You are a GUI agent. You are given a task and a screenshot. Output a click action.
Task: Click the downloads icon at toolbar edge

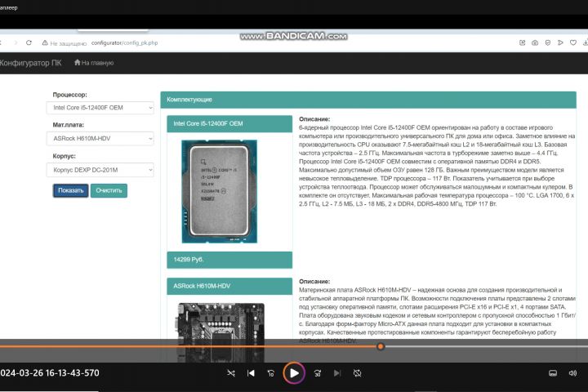click(586, 42)
